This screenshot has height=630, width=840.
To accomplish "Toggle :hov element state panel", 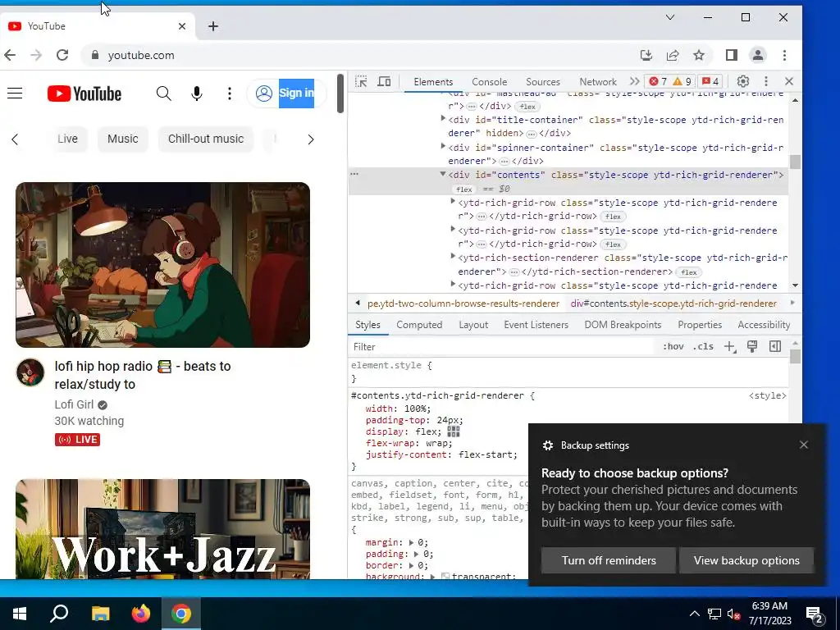I will coord(673,347).
